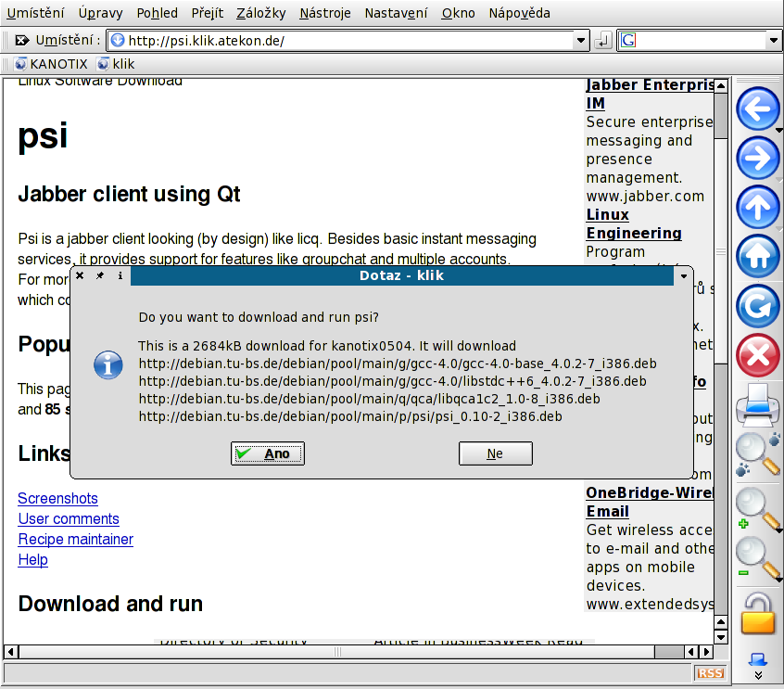
Task: Click the dropdown arrow in klik dialog title bar
Action: [684, 275]
